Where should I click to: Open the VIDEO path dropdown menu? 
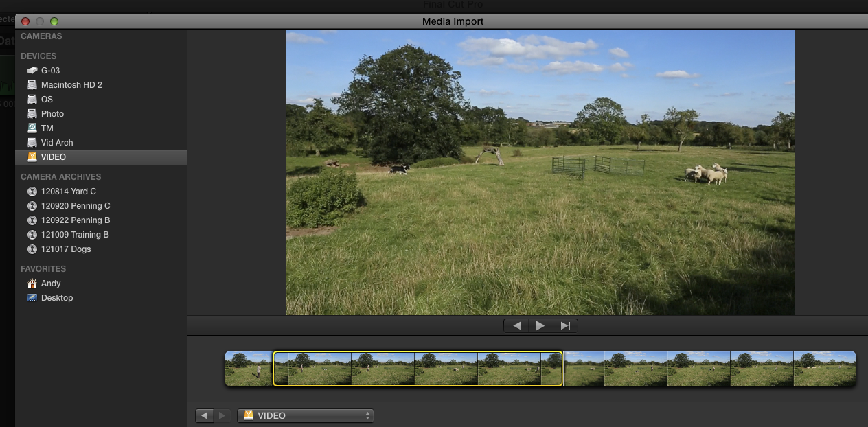click(x=305, y=415)
